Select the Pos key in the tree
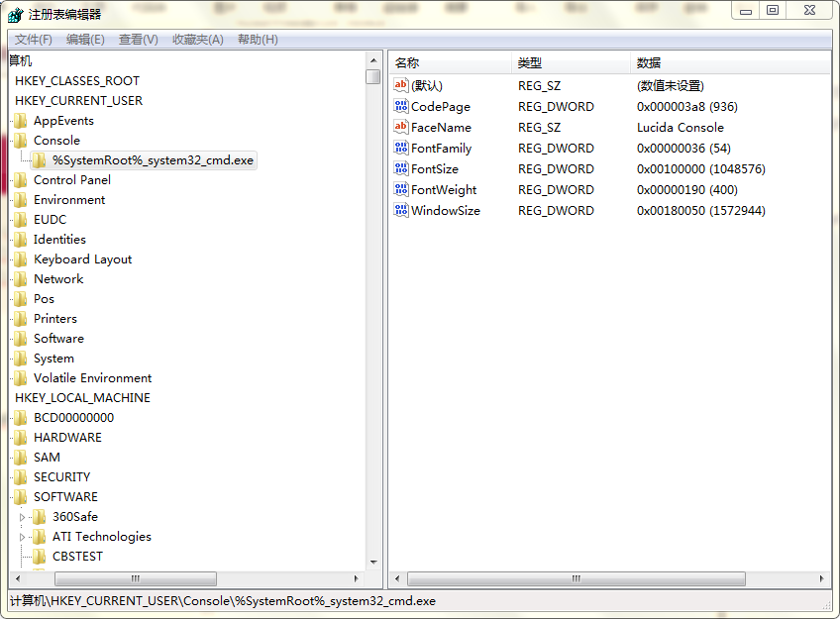This screenshot has width=840, height=619. coord(44,299)
